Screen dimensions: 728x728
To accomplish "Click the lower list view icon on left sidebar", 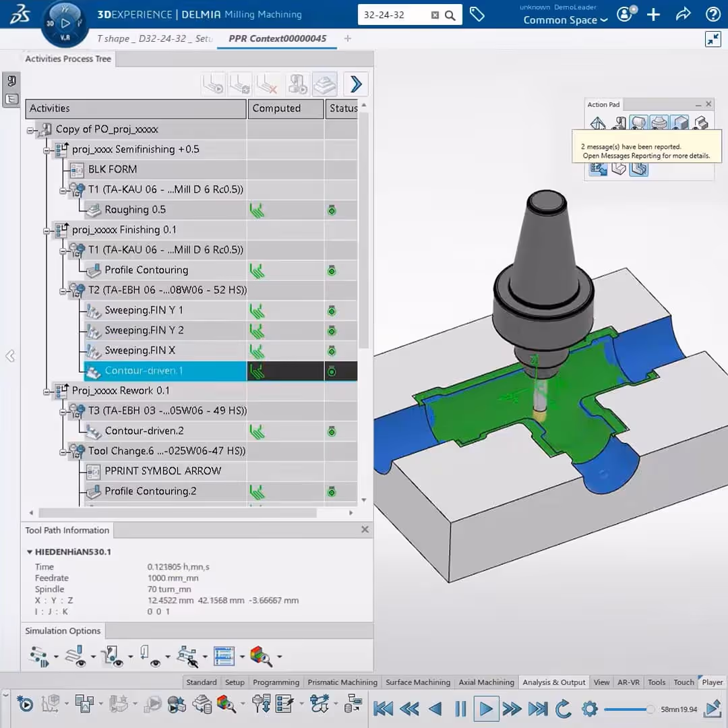I will tap(11, 99).
